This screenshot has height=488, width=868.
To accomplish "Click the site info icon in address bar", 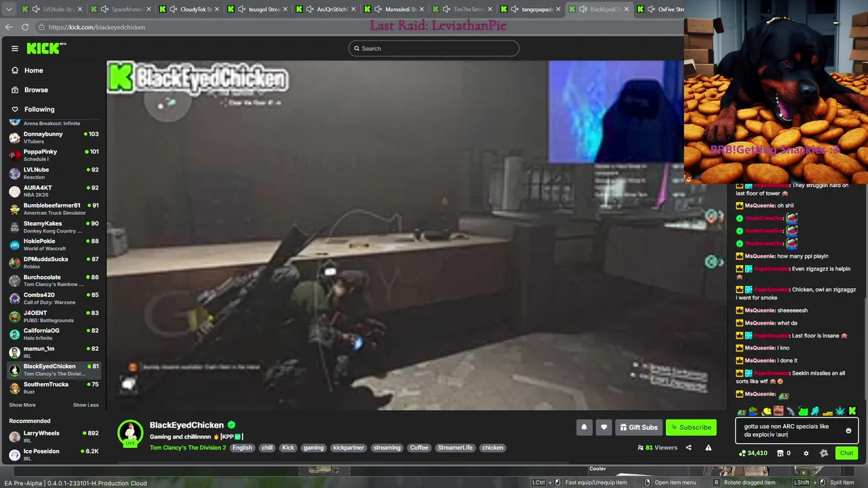I will coord(41,27).
